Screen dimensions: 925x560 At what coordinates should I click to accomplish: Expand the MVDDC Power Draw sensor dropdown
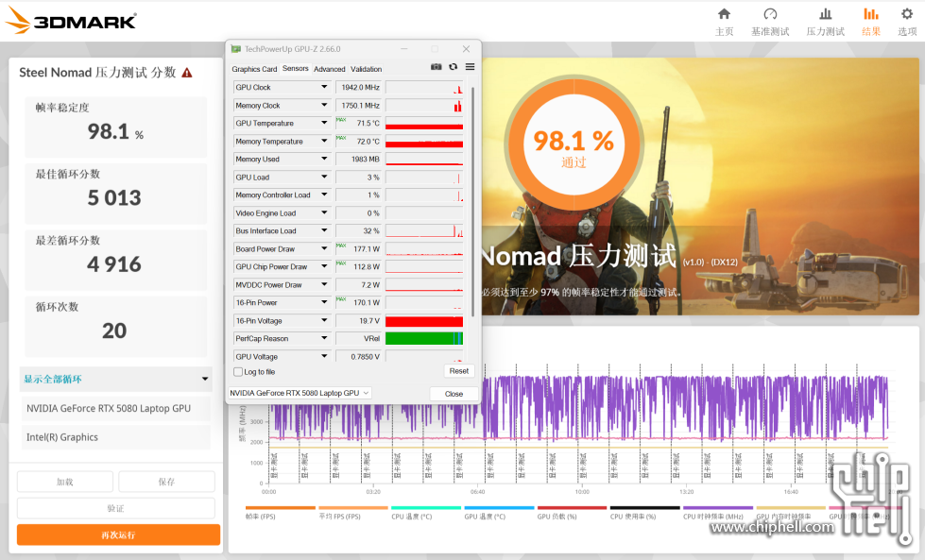pos(324,284)
